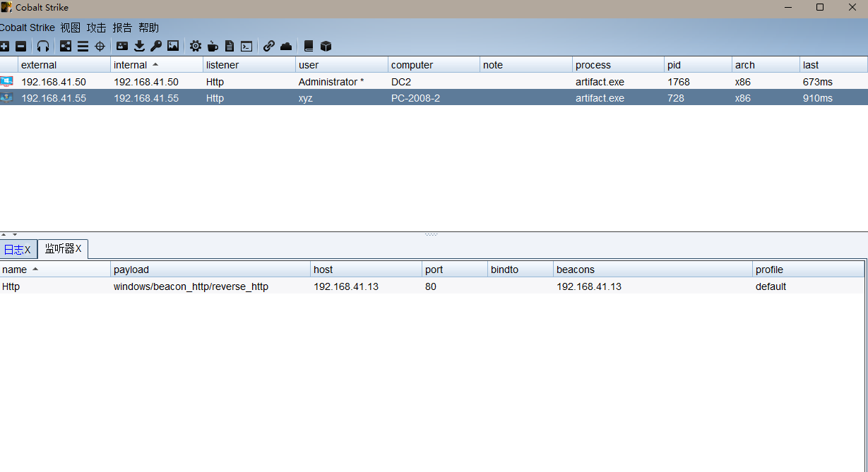This screenshot has width=868, height=472.
Task: Open the 攻击 (Attacks) menu
Action: pos(97,28)
